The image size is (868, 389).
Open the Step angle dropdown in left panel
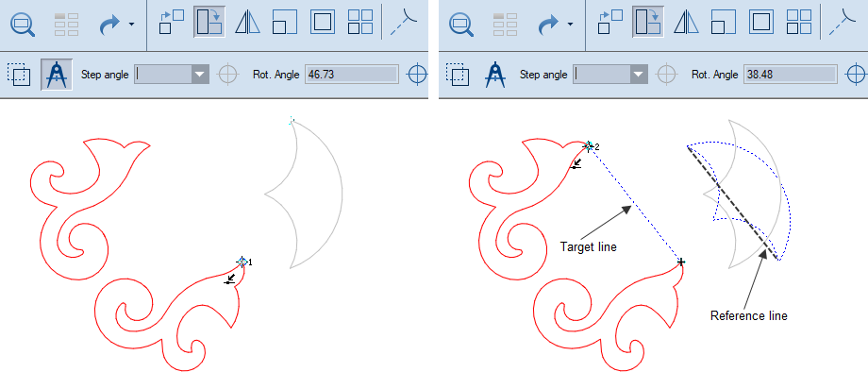click(199, 75)
